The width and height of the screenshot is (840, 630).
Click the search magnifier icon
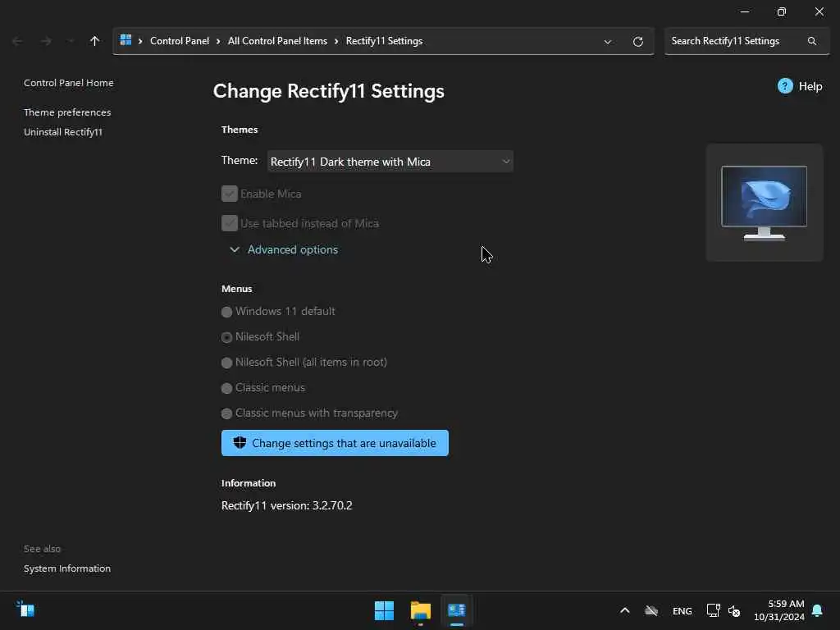point(812,41)
